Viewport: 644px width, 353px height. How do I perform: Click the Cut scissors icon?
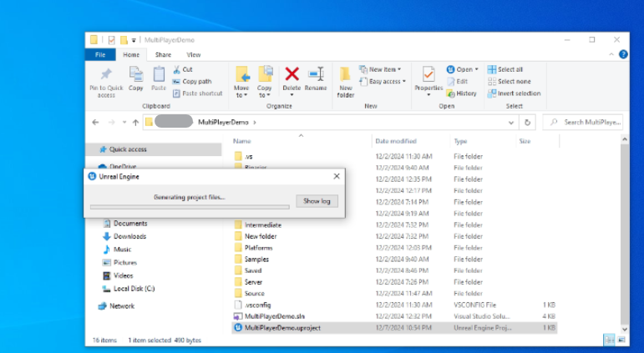[x=177, y=70]
